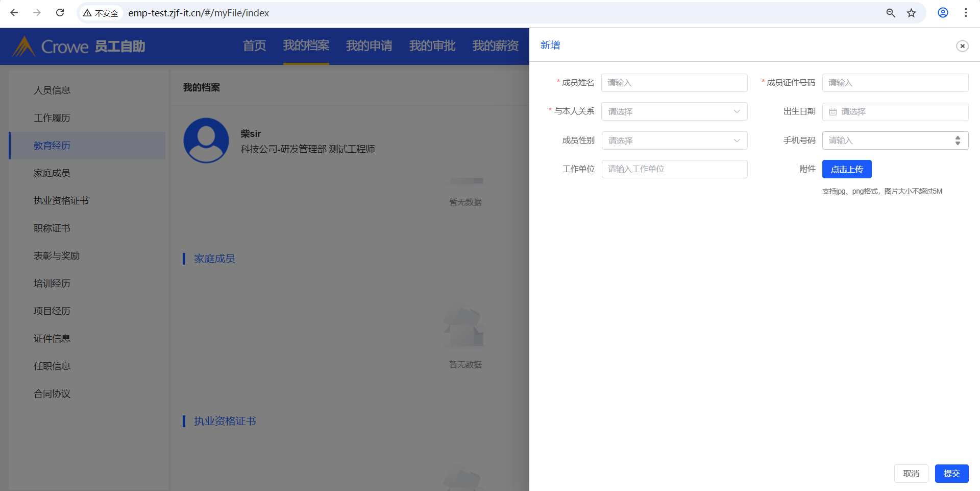The image size is (980, 491).
Task: Click the 取消 button
Action: 911,474
